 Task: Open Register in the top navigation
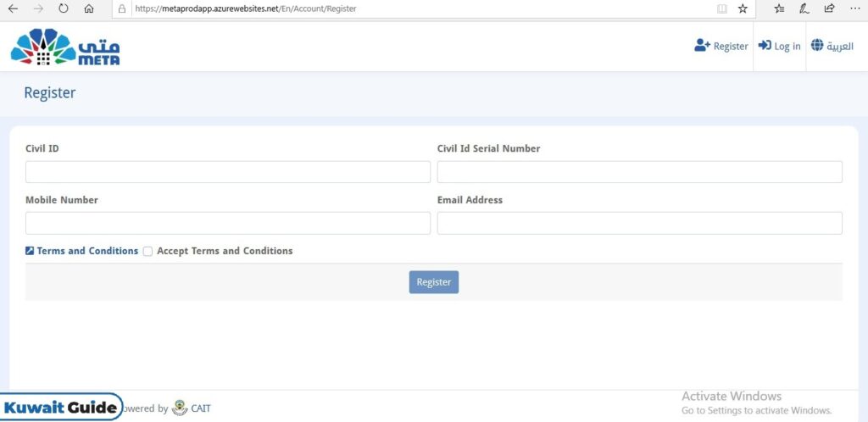click(721, 47)
